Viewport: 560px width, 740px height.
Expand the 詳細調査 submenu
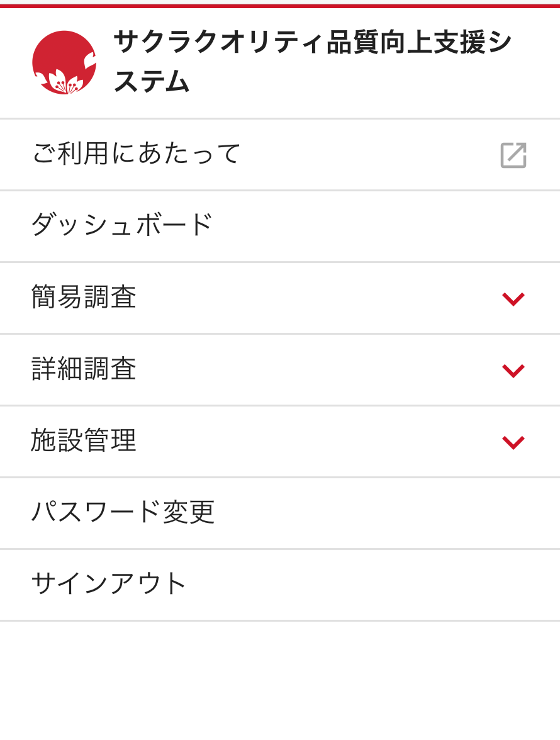pos(279,370)
